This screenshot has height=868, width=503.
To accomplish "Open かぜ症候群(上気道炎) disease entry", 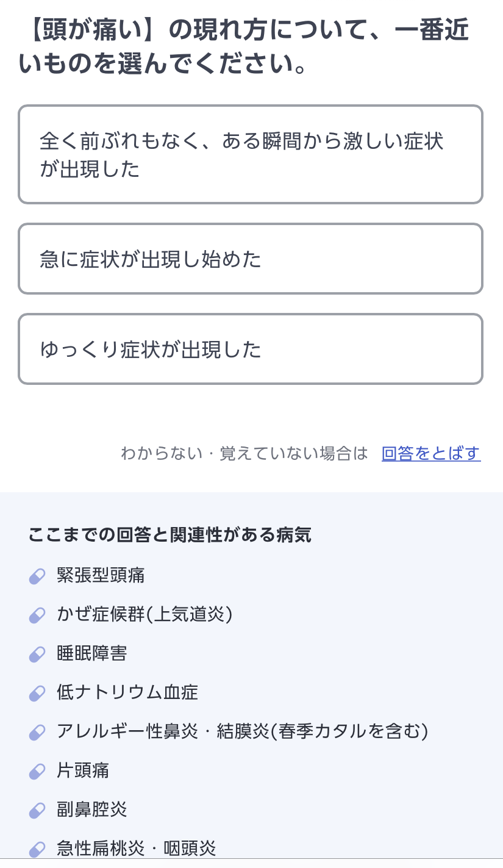I will point(144,614).
